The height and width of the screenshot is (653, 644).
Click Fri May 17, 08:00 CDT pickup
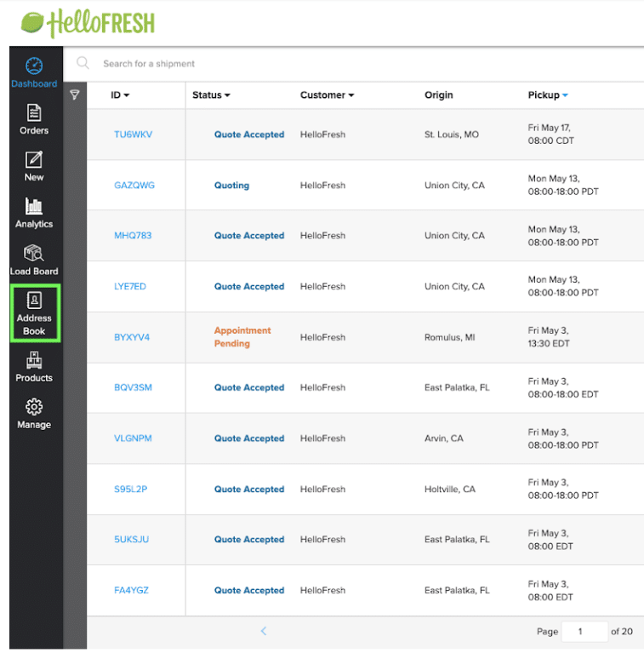(x=550, y=135)
